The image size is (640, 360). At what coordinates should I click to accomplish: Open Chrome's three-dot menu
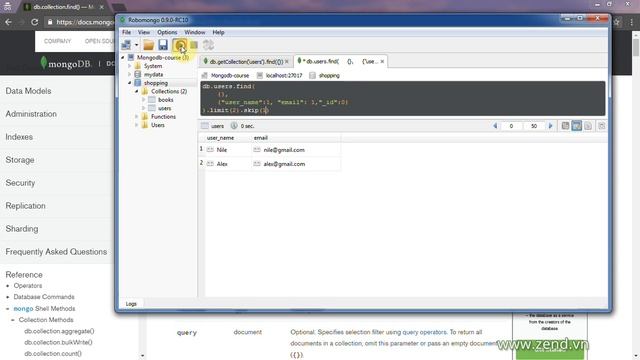click(x=631, y=22)
